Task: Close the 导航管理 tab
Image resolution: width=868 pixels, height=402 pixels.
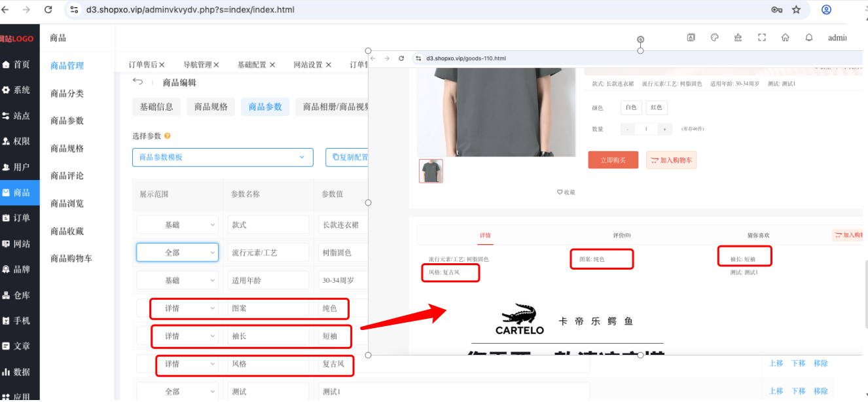Action: pyautogui.click(x=216, y=65)
